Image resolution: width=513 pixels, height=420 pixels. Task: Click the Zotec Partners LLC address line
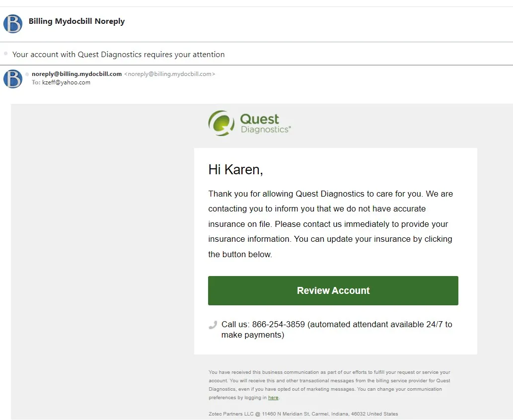tap(303, 414)
